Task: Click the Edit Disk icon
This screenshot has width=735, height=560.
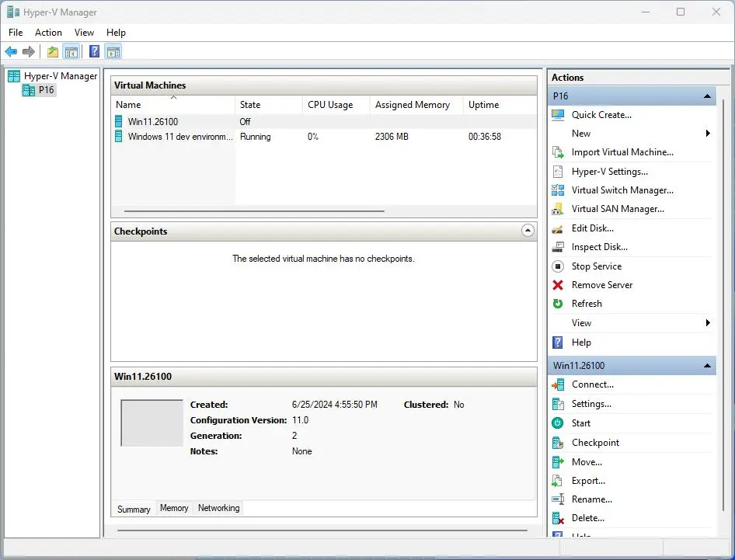Action: 558,228
